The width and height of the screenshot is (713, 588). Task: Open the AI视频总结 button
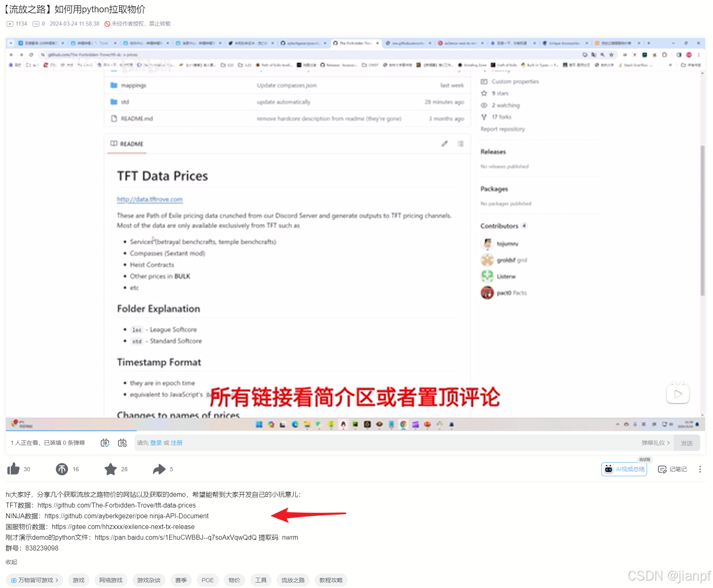(624, 469)
